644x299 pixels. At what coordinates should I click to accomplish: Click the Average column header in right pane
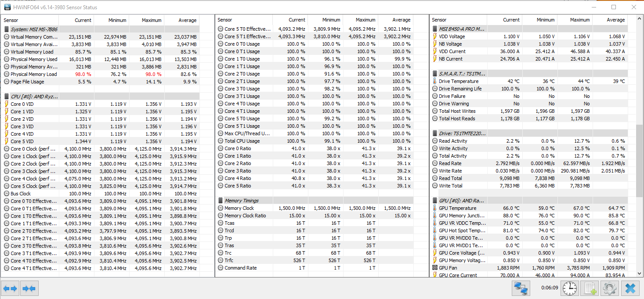pyautogui.click(x=610, y=20)
